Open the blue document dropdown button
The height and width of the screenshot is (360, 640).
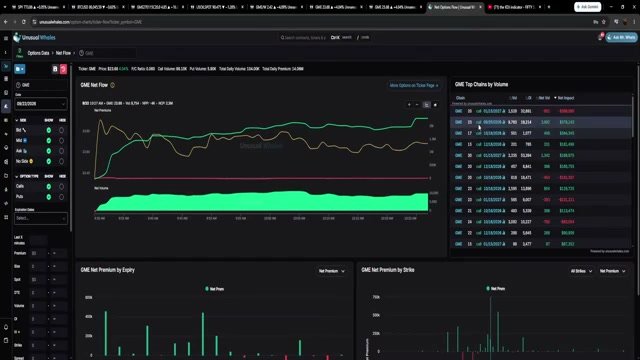[x=20, y=69]
